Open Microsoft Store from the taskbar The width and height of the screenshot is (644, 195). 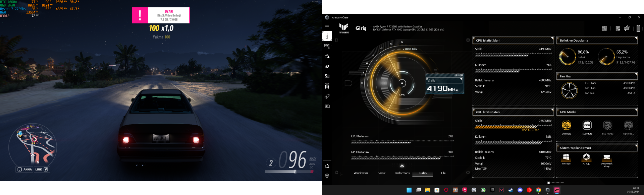click(x=437, y=190)
